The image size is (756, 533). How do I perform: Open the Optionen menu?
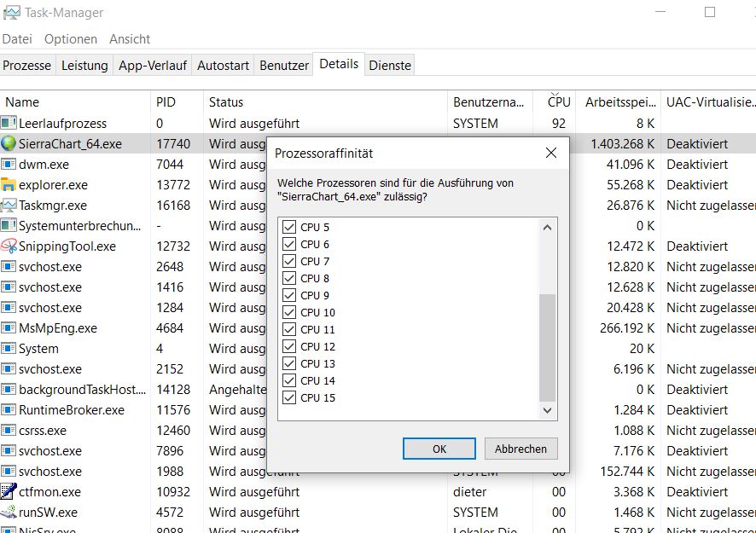(x=71, y=39)
